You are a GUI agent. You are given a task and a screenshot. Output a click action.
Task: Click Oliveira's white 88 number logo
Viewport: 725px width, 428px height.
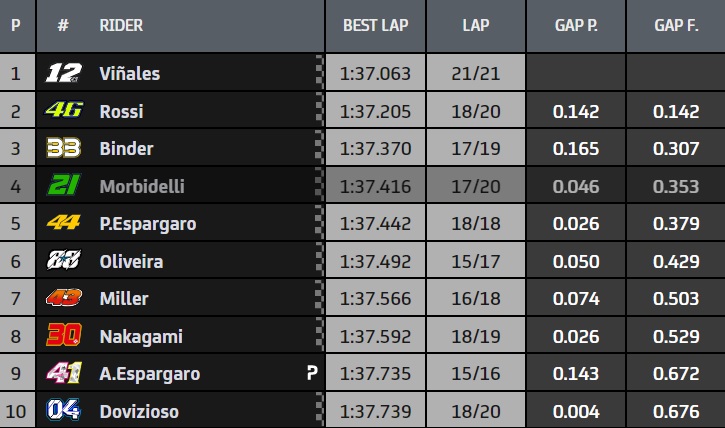click(x=64, y=260)
